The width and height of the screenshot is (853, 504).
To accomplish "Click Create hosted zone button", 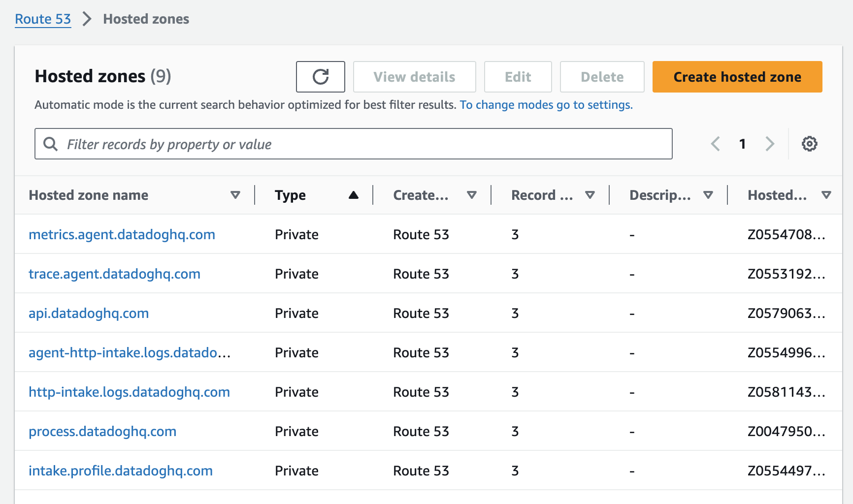I will pyautogui.click(x=737, y=77).
